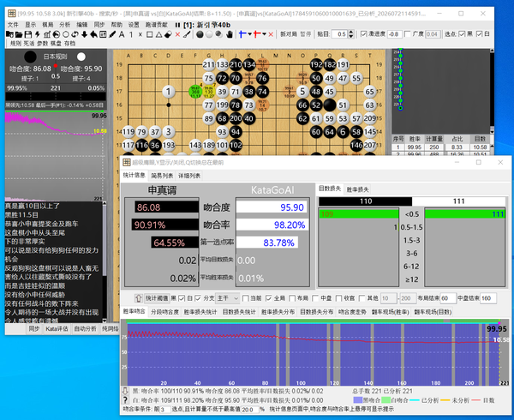Click the 规则 toolbar button

[x=15, y=43]
